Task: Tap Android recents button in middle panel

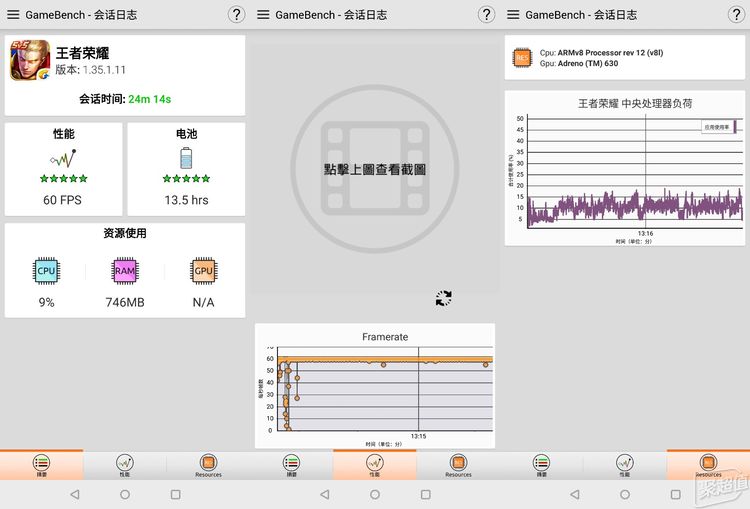Action: coord(426,494)
